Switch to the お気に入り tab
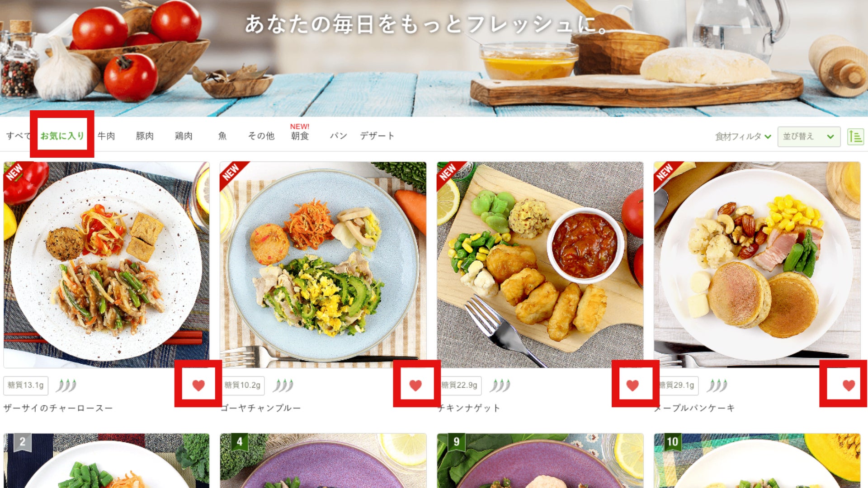The width and height of the screenshot is (868, 488). tap(62, 136)
